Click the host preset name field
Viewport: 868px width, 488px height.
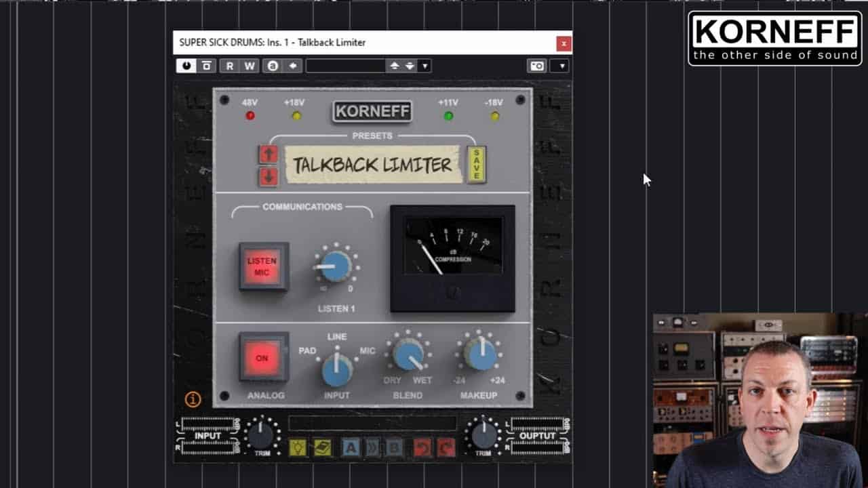click(345, 66)
